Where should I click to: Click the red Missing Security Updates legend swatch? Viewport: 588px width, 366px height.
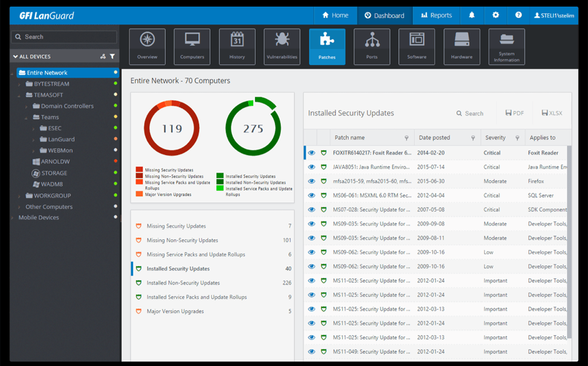pos(139,170)
